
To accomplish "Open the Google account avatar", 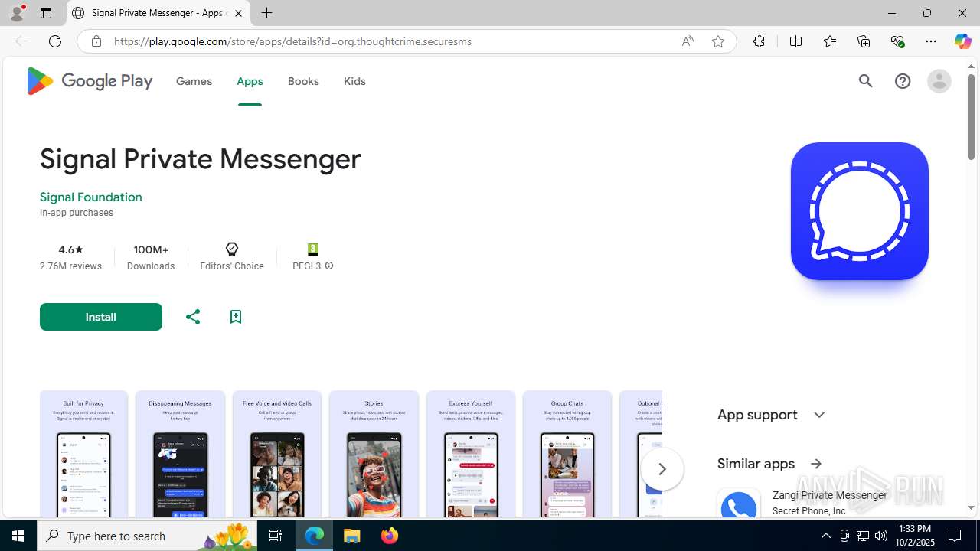I will [x=939, y=81].
